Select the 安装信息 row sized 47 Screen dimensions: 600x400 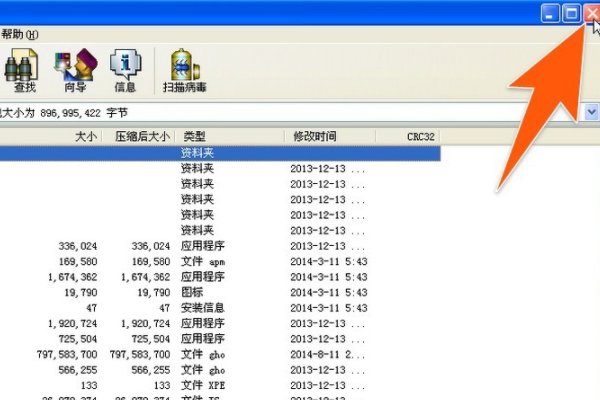point(220,308)
